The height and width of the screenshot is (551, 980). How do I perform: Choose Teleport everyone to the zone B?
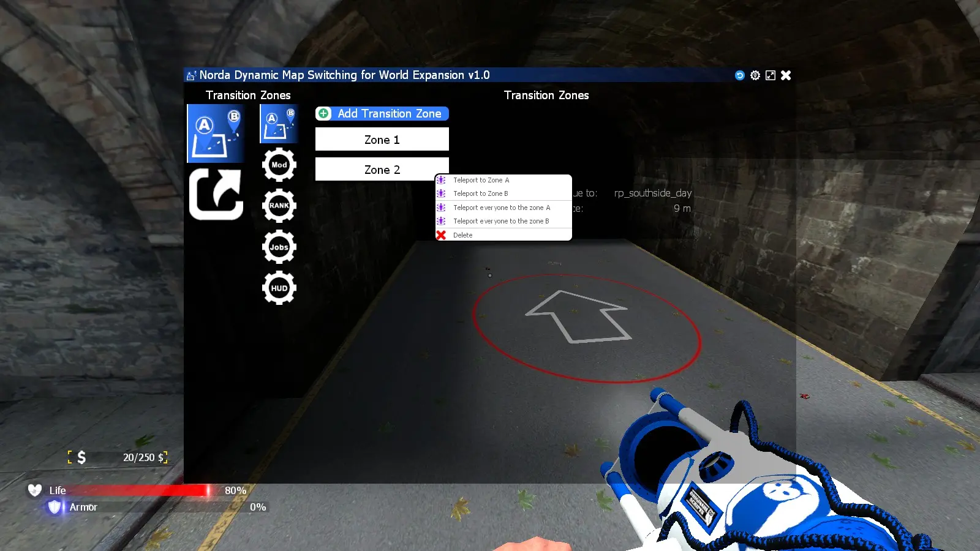point(501,221)
